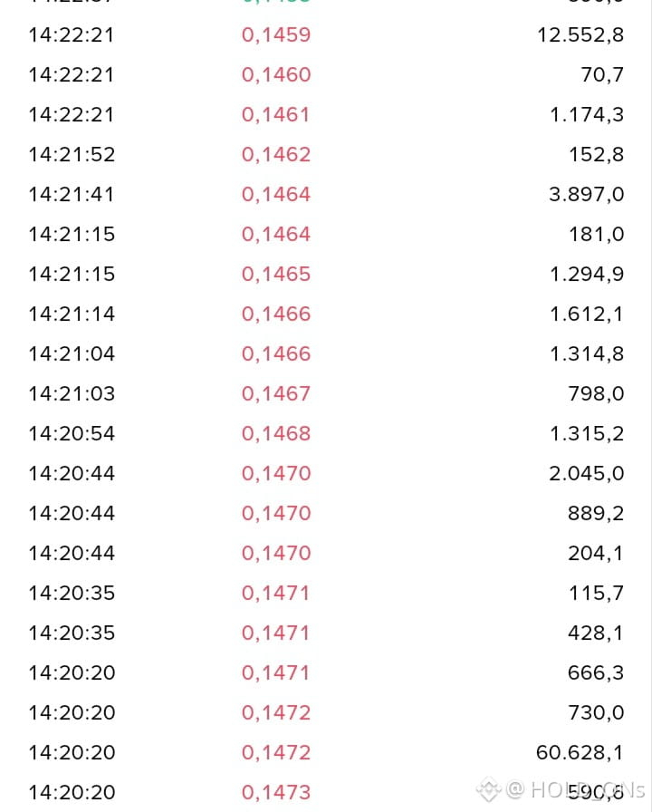Click the 204,1 amount entry
The width and height of the screenshot is (652, 812).
(596, 554)
